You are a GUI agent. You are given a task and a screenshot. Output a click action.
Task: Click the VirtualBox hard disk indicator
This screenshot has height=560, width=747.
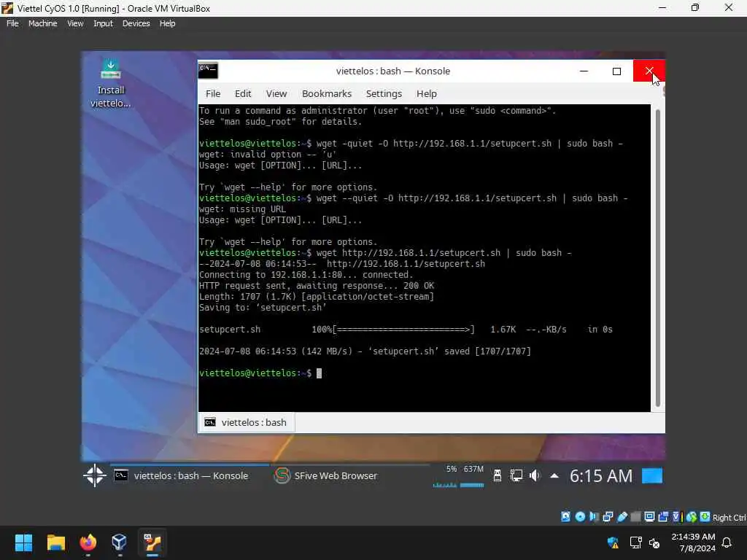(565, 517)
